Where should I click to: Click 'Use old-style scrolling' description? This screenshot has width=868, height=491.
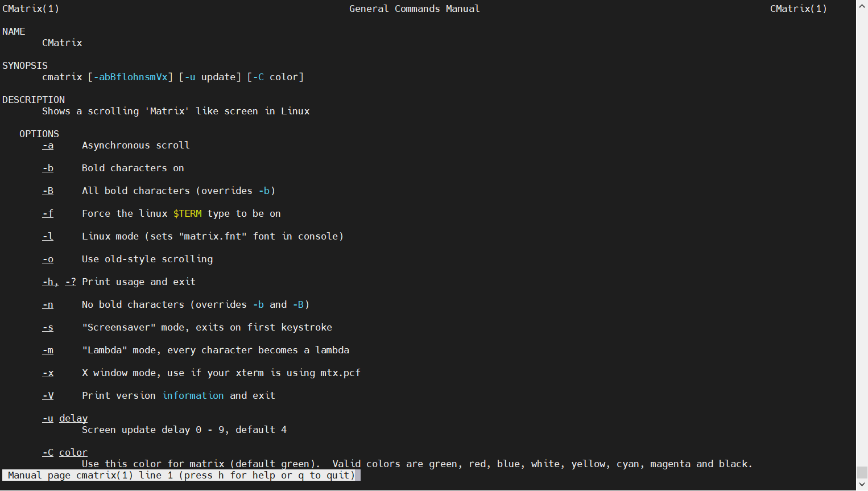(x=147, y=259)
